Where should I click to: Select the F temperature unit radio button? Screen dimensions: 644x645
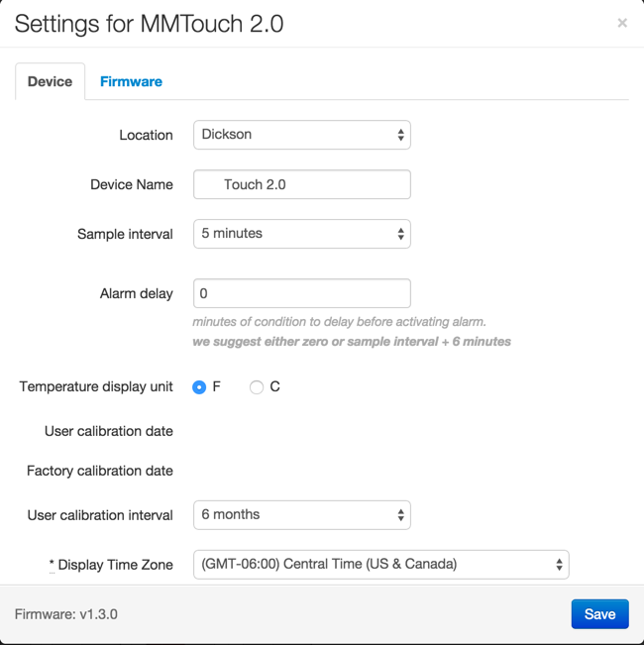pos(199,387)
